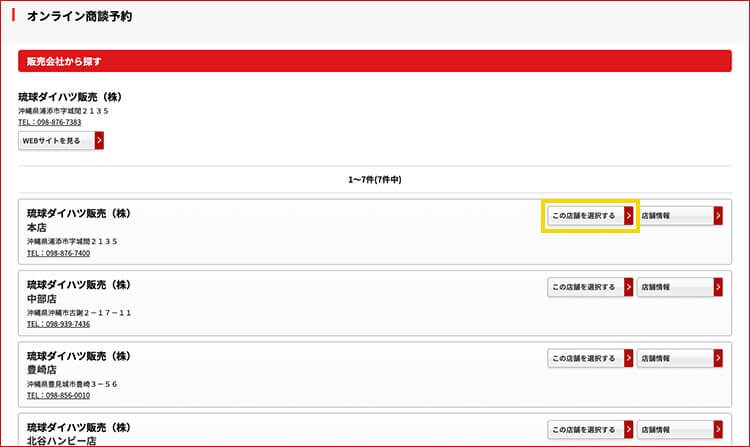Select 北谷ハンビー店 with この店舗を選択する
Image resolution: width=750 pixels, height=447 pixels.
[x=590, y=429]
